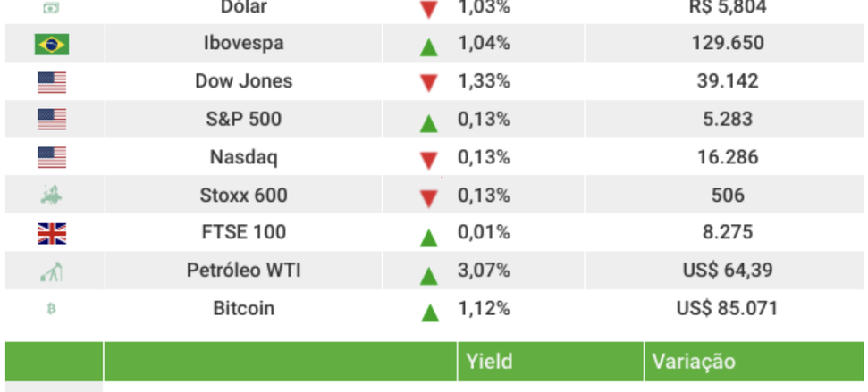Open the Bitcoin row label
Image resolution: width=868 pixels, height=392 pixels.
(244, 309)
